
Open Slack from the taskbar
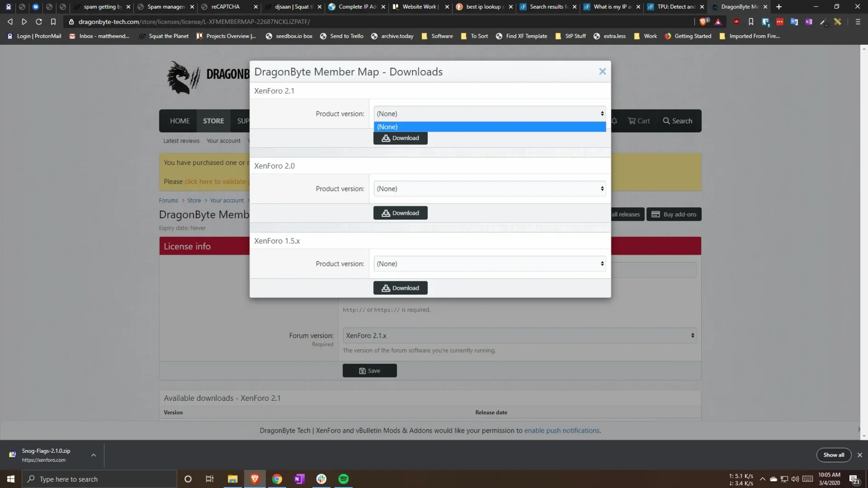[x=321, y=479]
